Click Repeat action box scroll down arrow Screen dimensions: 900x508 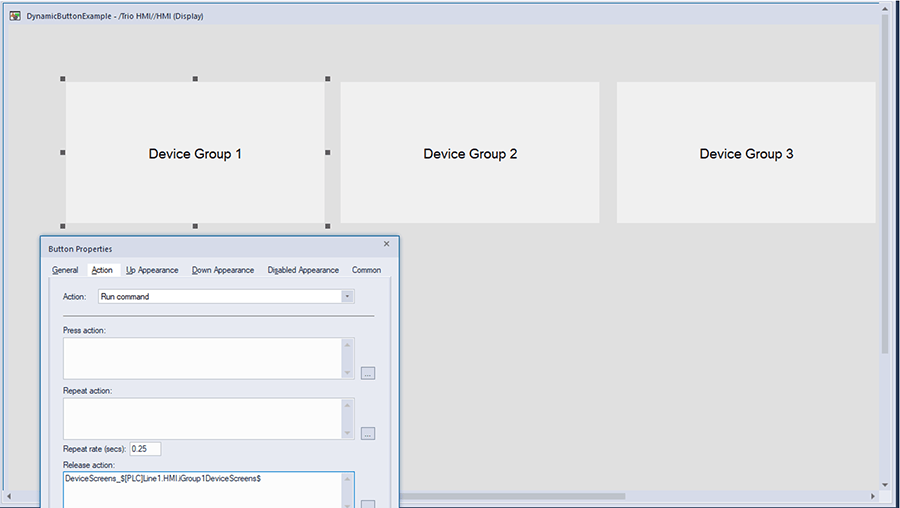(347, 433)
